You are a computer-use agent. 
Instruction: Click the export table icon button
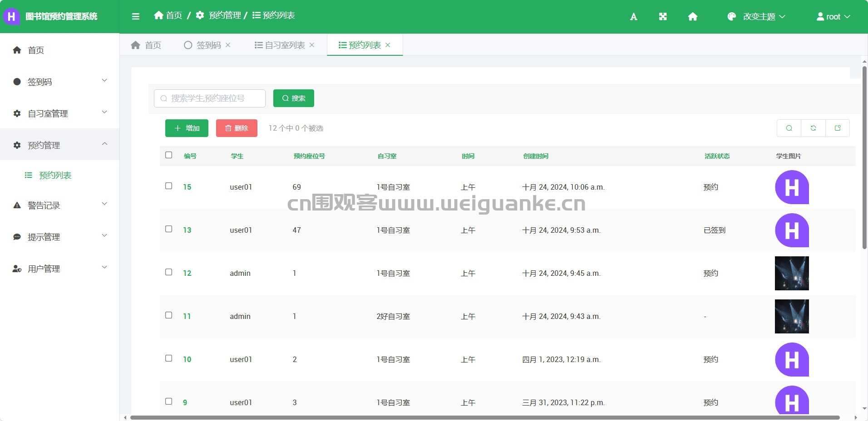click(x=838, y=128)
